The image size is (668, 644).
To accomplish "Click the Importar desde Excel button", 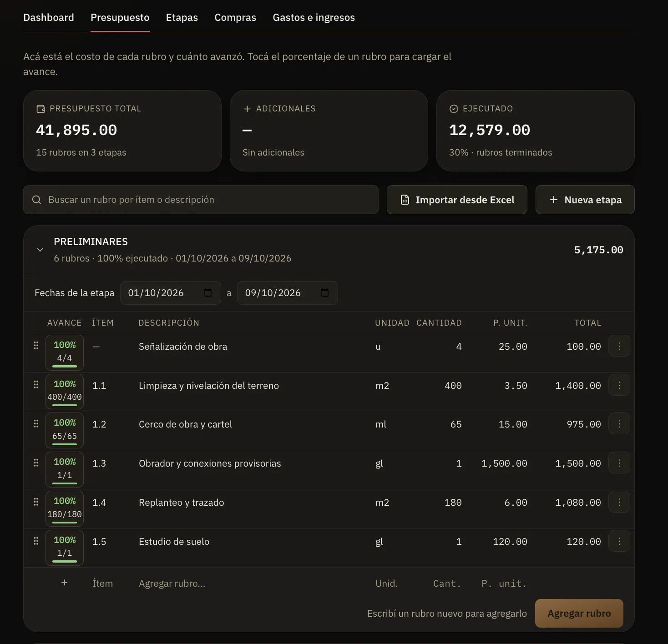I will pos(457,200).
